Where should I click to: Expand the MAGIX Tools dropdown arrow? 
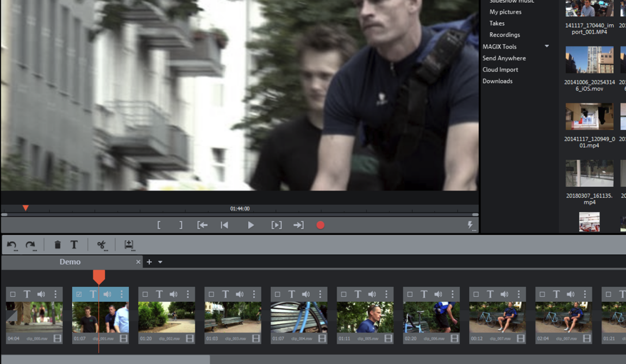coord(547,47)
